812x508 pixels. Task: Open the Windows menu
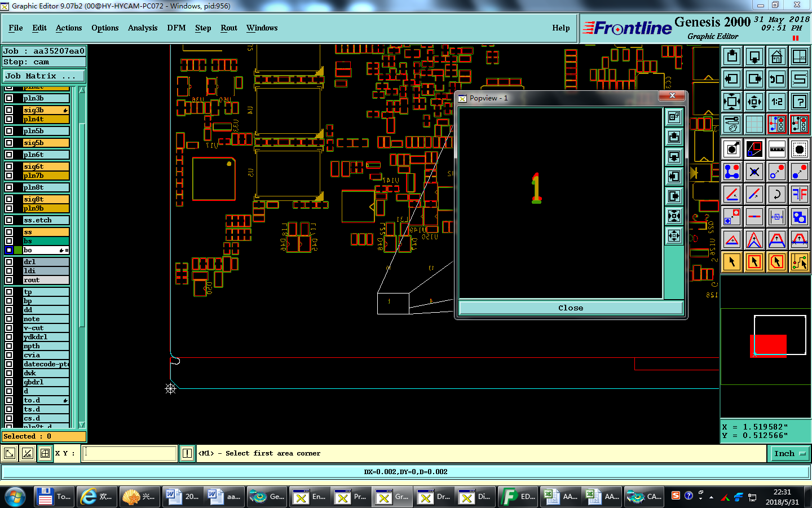262,28
